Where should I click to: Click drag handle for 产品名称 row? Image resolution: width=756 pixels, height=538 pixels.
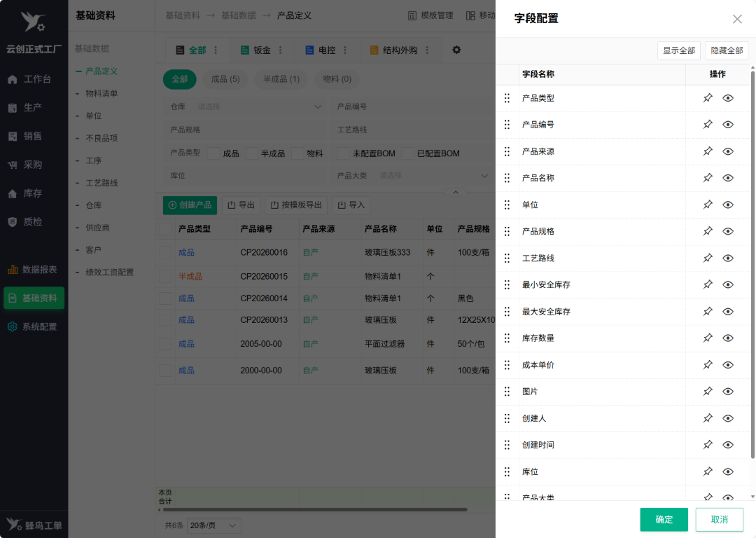click(507, 178)
